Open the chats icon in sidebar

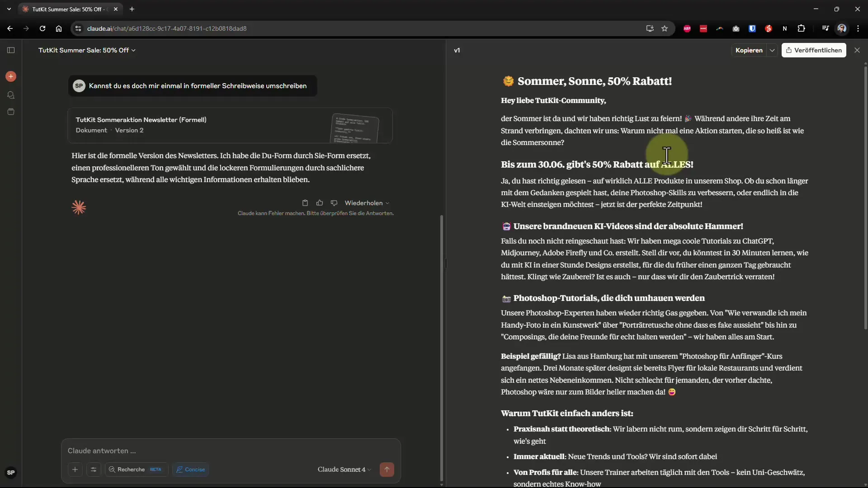(x=11, y=95)
